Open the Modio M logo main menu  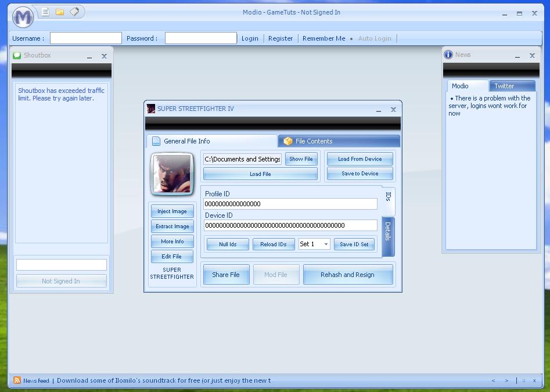(x=23, y=16)
